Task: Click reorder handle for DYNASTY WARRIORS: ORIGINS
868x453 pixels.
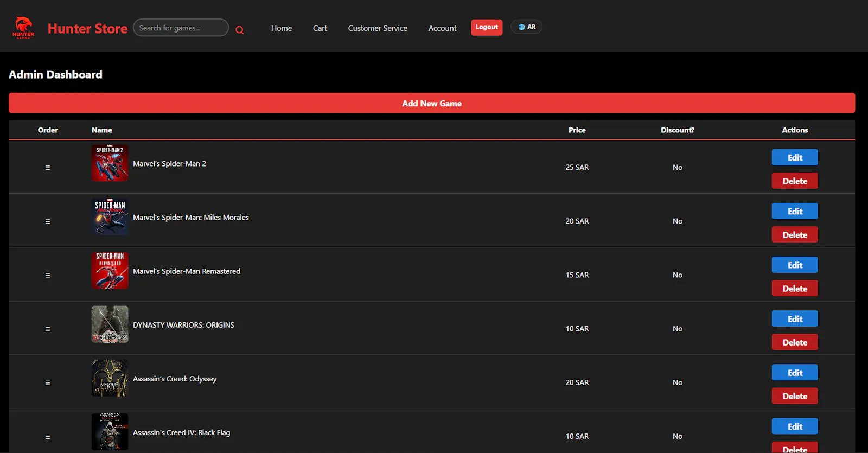Action: click(x=48, y=329)
